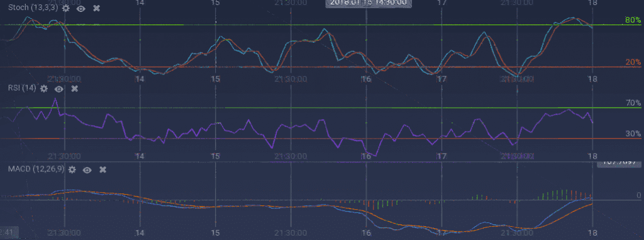Open RSI (14) settings gear

[44, 88]
